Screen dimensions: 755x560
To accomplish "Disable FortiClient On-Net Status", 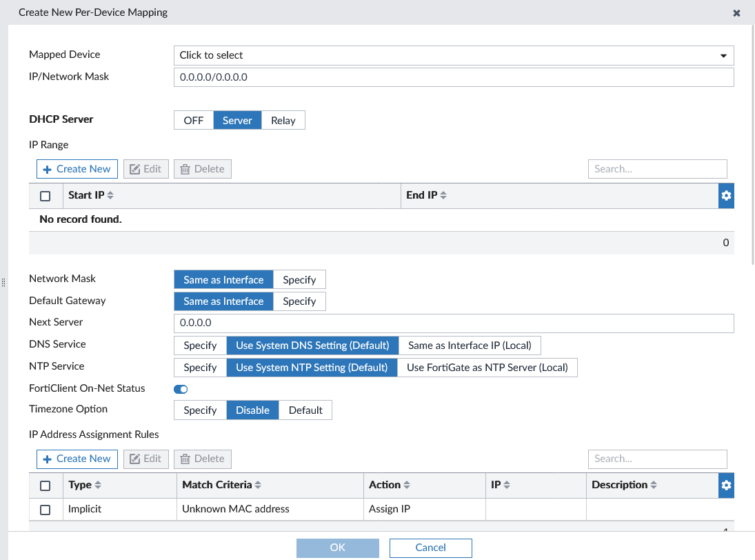I will [x=180, y=389].
